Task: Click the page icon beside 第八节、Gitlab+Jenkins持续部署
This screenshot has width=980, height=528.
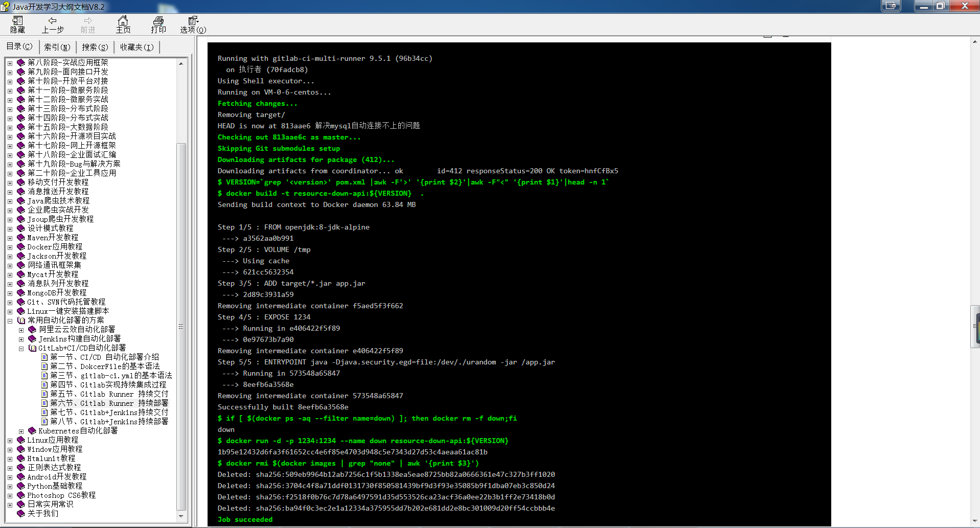Action: point(44,422)
